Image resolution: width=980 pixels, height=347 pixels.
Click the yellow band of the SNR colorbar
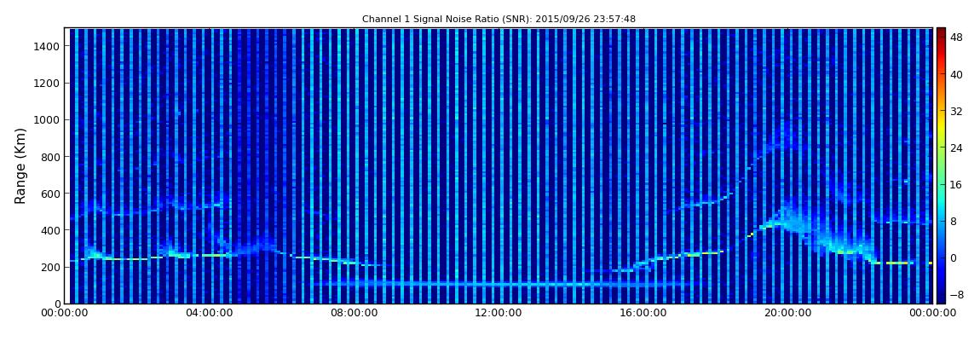click(x=941, y=125)
